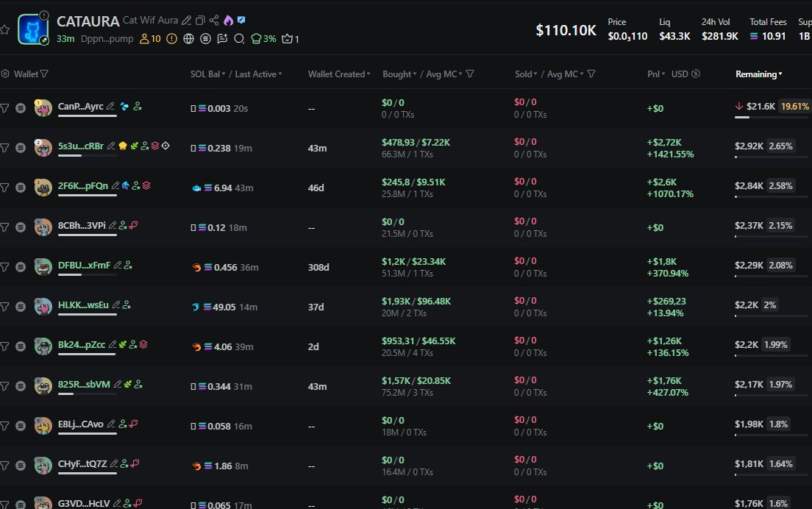The width and height of the screenshot is (812, 509).
Task: Click the holdings bar under 825R...sbVM
Action: point(87,394)
